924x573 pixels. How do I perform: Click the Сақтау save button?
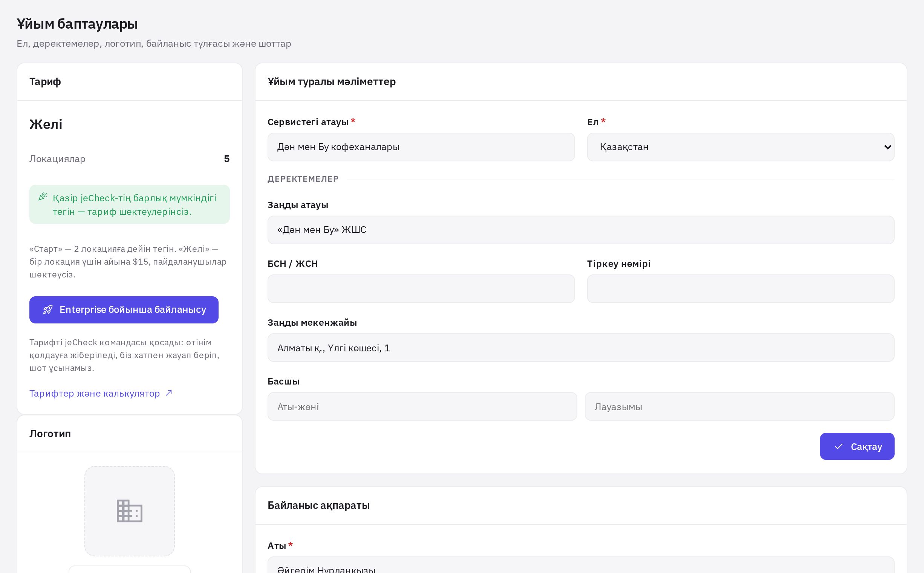pyautogui.click(x=857, y=446)
